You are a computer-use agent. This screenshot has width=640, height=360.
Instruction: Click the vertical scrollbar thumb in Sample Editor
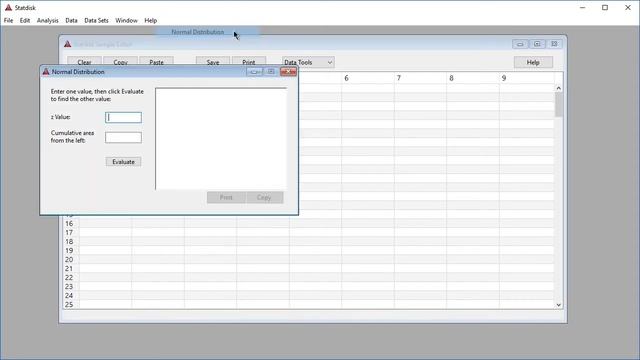tap(558, 104)
